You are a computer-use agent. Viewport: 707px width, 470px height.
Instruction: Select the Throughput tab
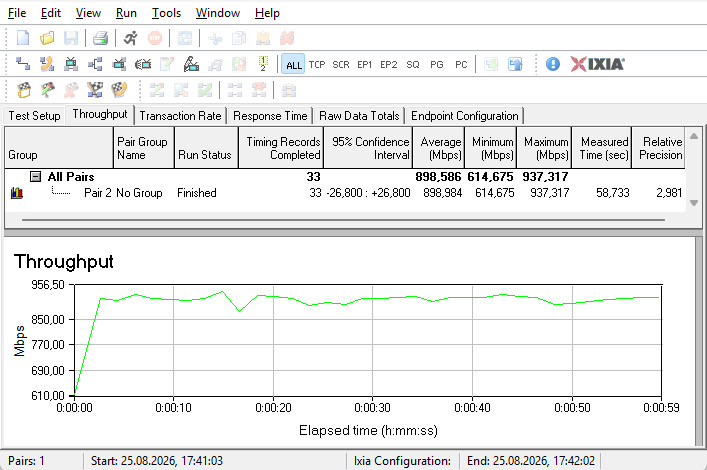(x=100, y=115)
